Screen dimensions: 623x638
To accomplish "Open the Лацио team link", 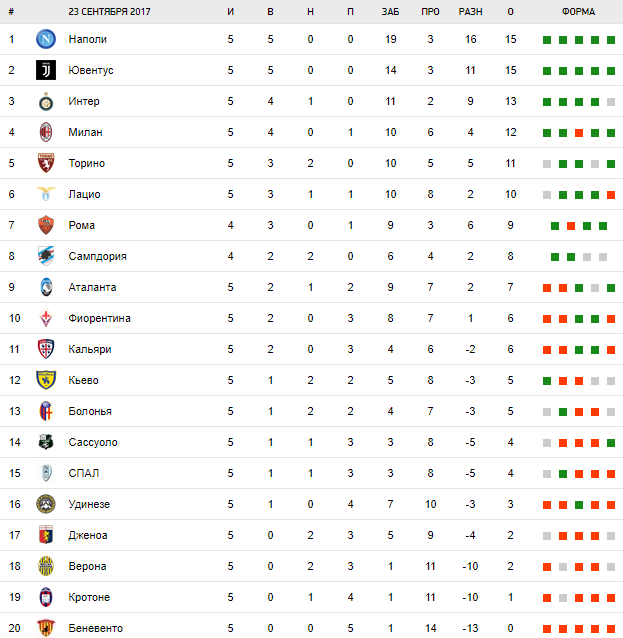I will click(x=84, y=194).
